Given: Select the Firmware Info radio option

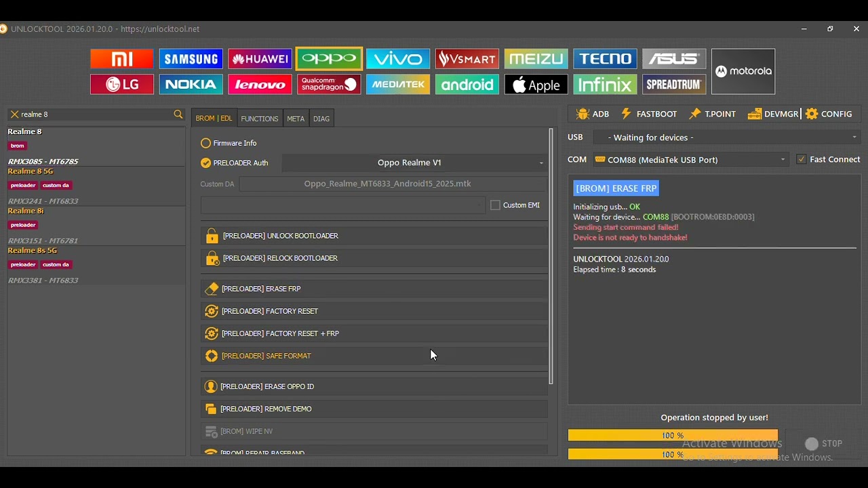Looking at the screenshot, I should pos(206,143).
